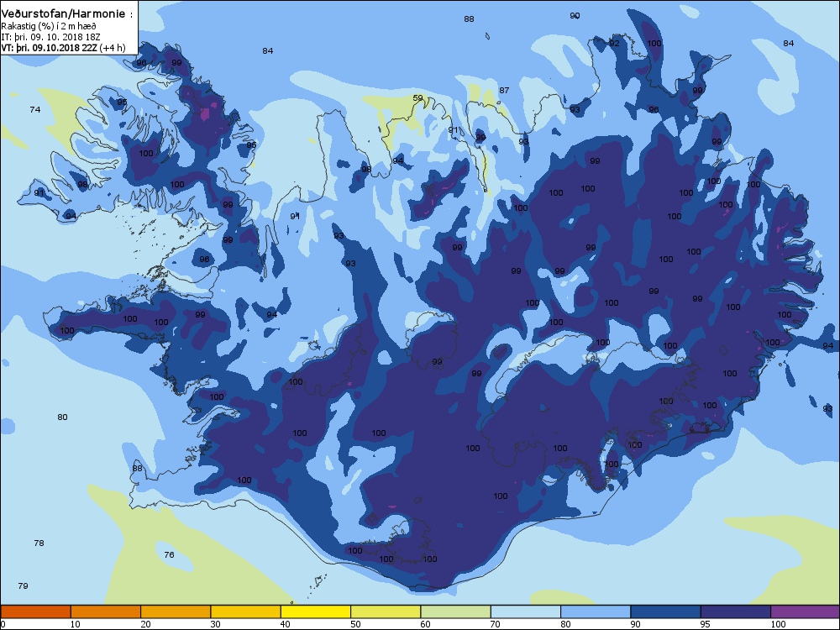
Task: Click the value 92 on the northeast peninsula
Action: [614, 44]
